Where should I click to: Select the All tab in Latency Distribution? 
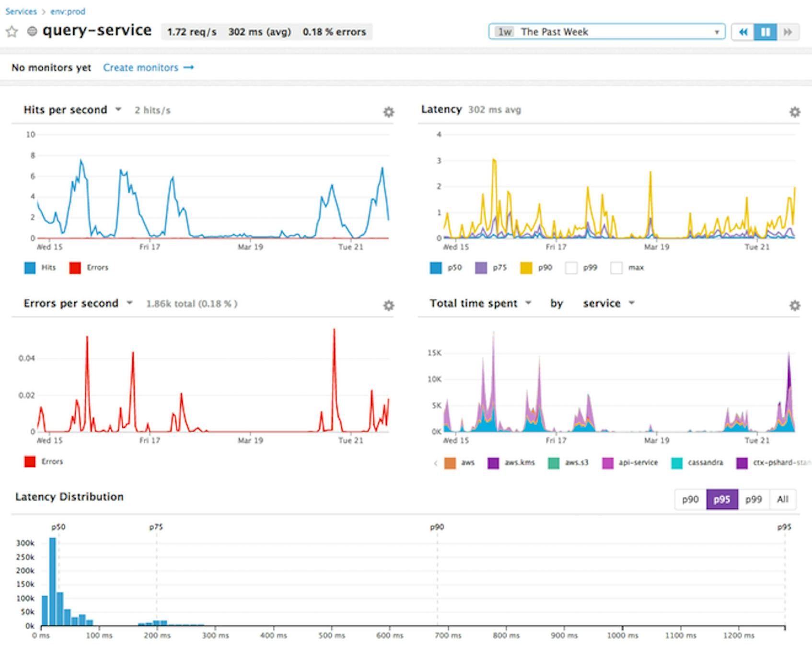click(782, 499)
